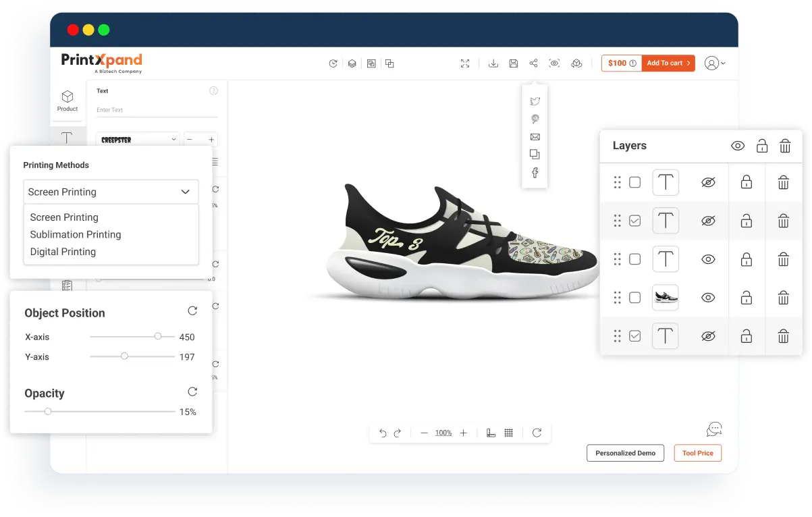Click the X-axis slider handle
This screenshot has height=517, width=812.
tap(158, 336)
